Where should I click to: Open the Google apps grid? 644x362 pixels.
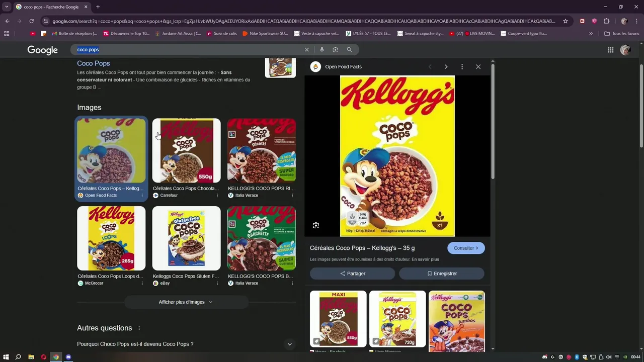coord(611,50)
